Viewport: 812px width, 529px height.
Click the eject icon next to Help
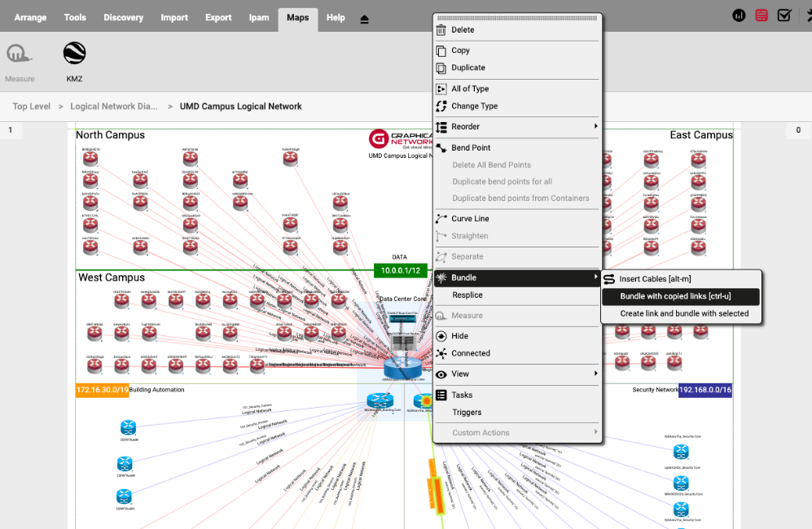pos(364,19)
